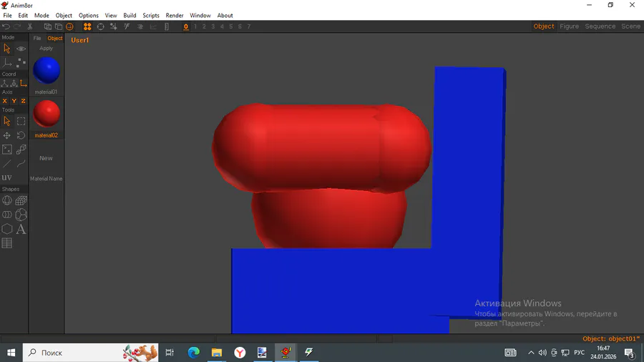Click the bracket options toolbar icon
Viewport: 644px width, 362px height.
166,26
